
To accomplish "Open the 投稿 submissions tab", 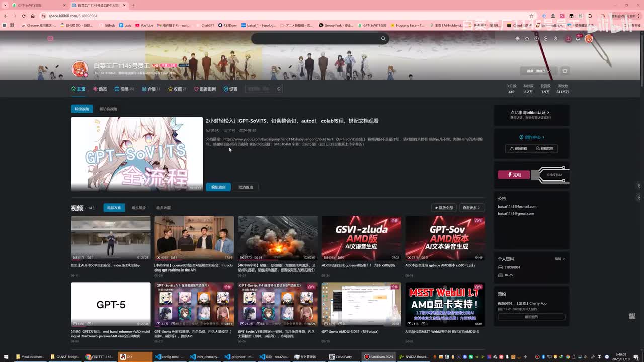I will pos(124,89).
